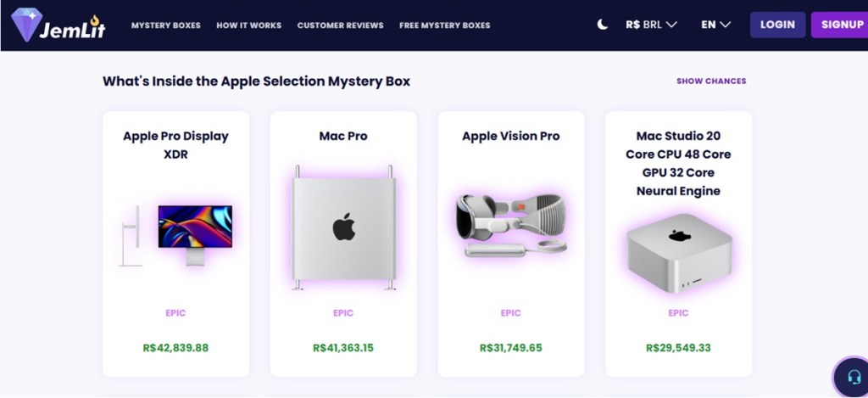Viewport: 868px width, 398px height.
Task: Visit the Free Mystery Boxes page
Action: click(444, 25)
